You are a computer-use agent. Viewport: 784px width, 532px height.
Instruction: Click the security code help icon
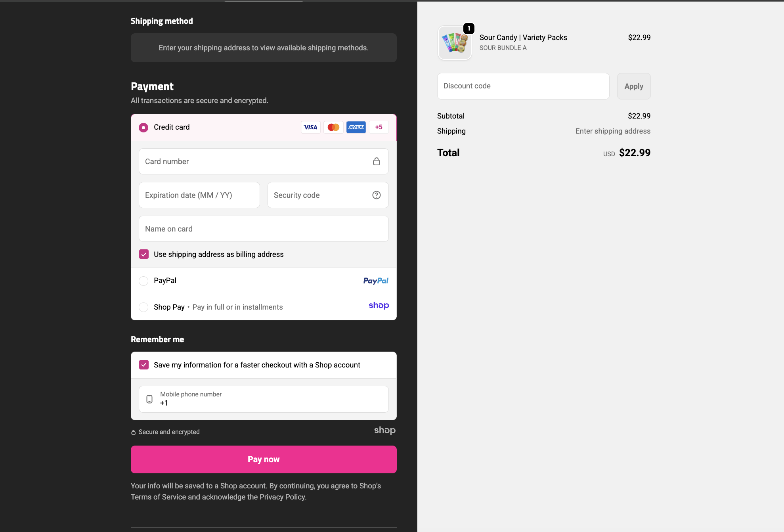click(x=376, y=195)
